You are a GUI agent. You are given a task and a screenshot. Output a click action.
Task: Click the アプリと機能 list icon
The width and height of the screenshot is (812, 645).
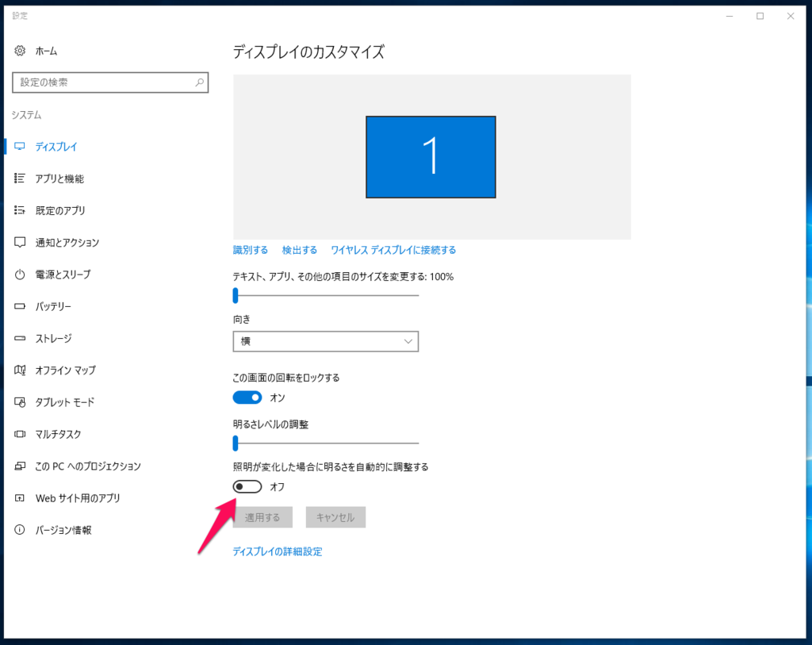(x=20, y=179)
